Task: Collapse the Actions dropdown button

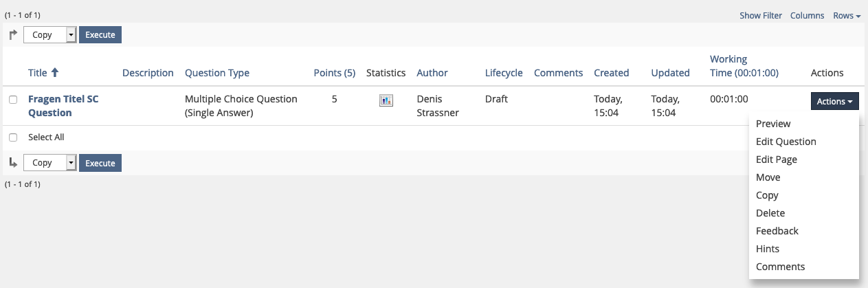Action: click(834, 101)
